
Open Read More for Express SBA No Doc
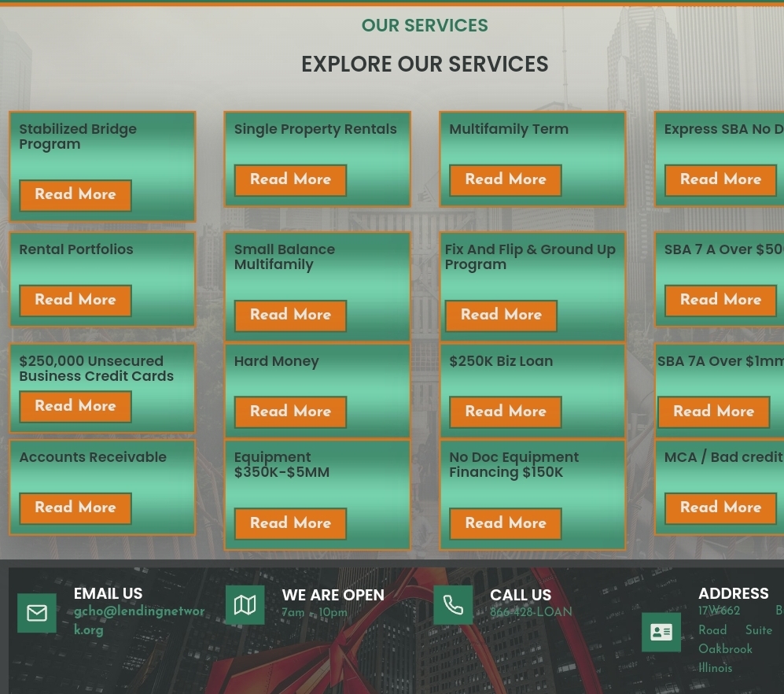tap(720, 180)
